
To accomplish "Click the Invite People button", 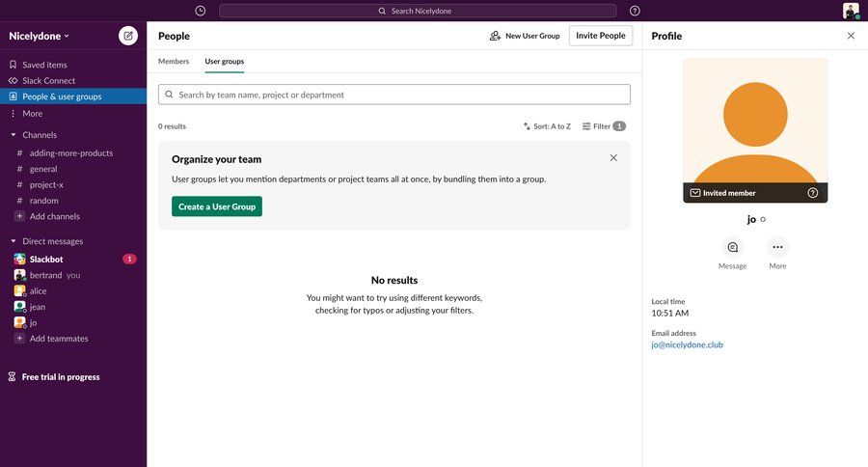I will coord(601,36).
